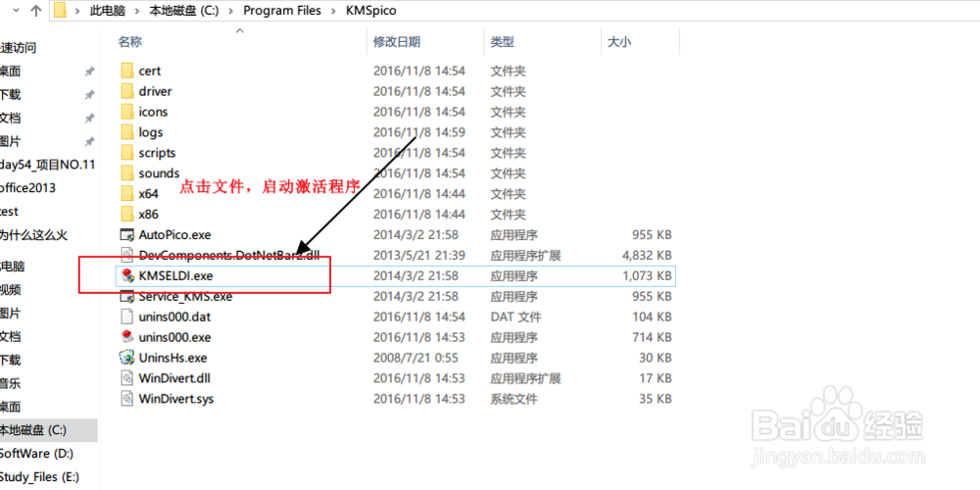Select the KMSELDI.exe file name

point(176,275)
